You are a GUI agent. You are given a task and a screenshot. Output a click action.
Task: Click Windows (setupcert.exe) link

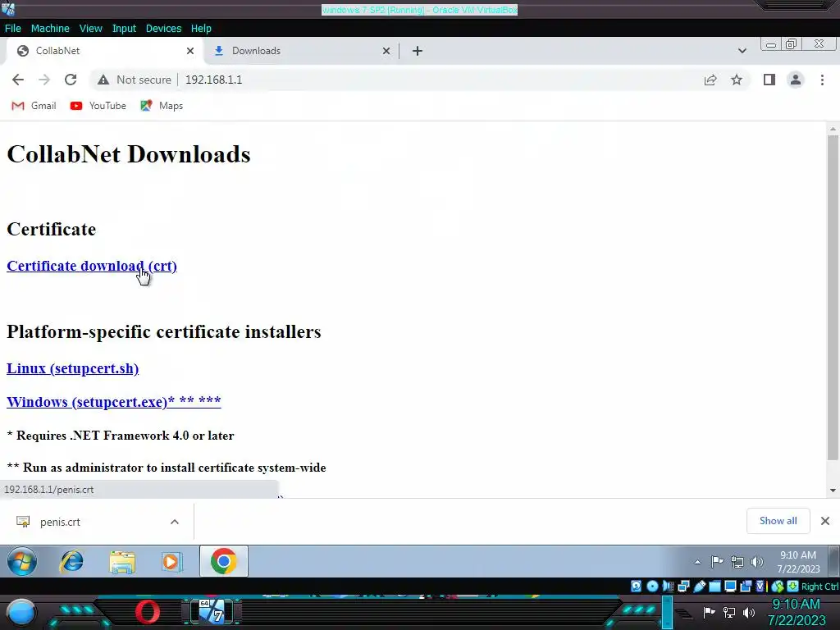coord(113,402)
